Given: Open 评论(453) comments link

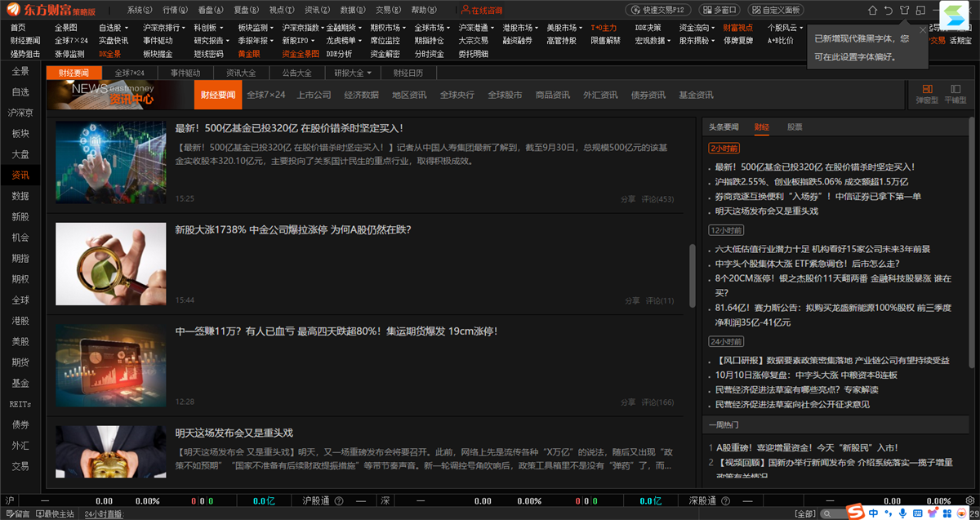Looking at the screenshot, I should pos(658,199).
